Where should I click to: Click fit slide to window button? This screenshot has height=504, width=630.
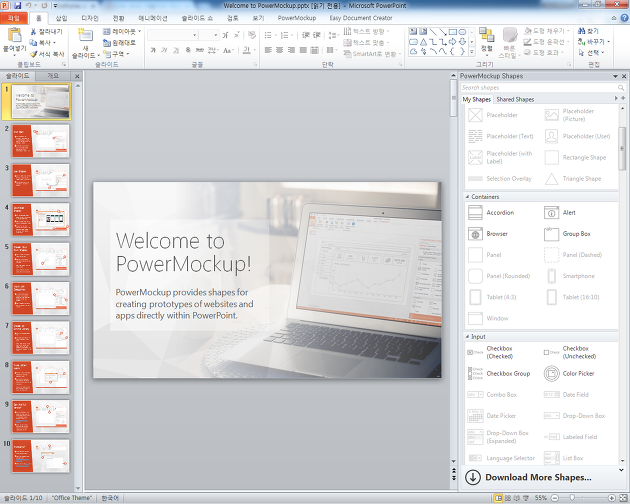pyautogui.click(x=622, y=498)
